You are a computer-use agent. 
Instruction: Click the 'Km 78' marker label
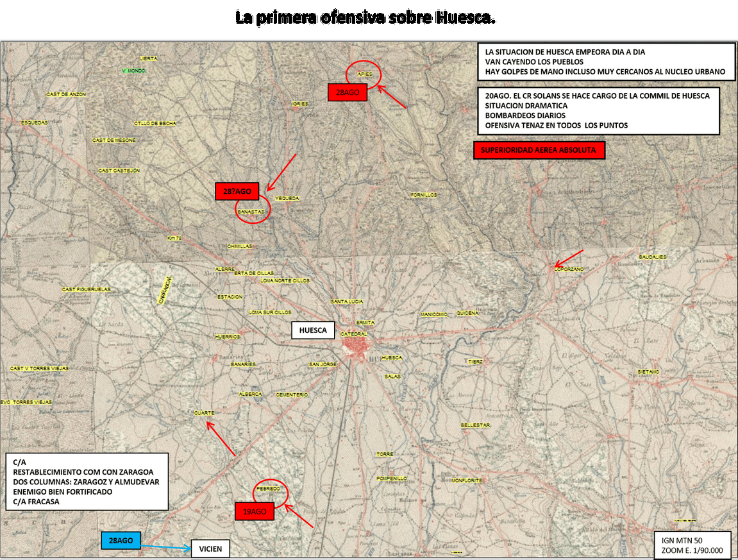click(174, 239)
